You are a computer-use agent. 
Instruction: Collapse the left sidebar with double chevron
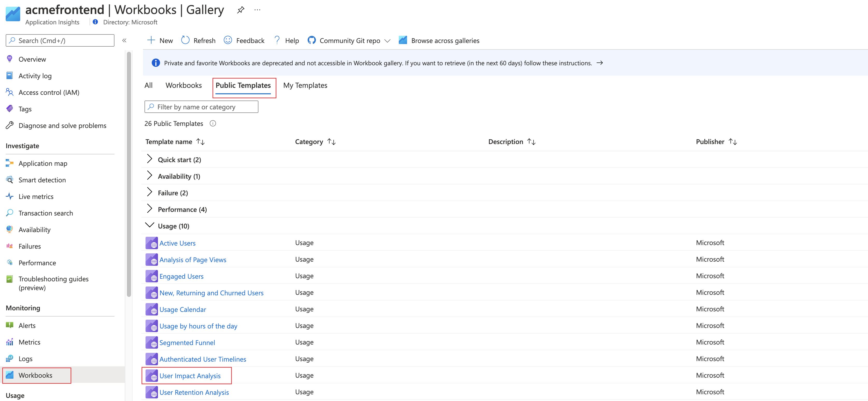point(124,40)
